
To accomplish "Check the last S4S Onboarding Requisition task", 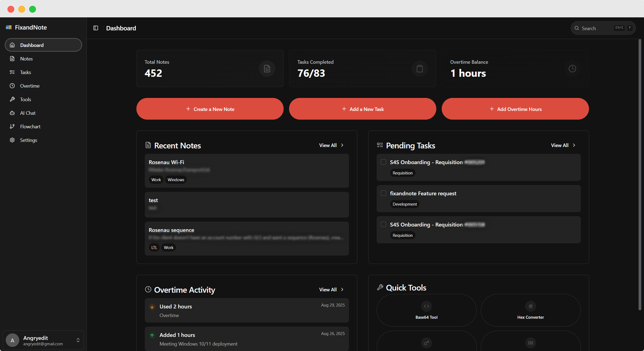I will click(x=383, y=224).
